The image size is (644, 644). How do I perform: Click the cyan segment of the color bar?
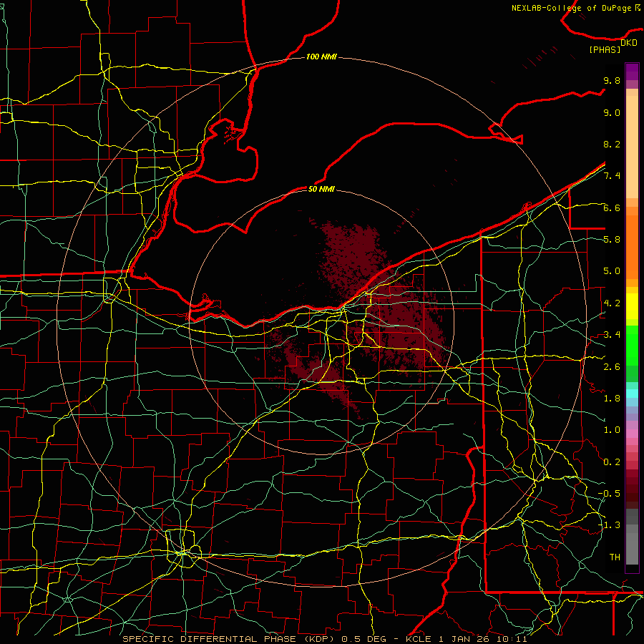632,394
